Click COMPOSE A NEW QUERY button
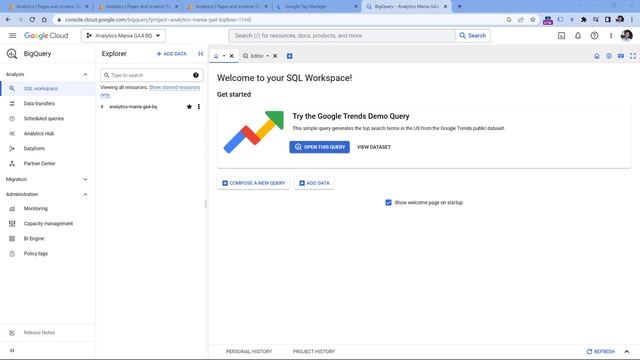This screenshot has width=640, height=360. tap(253, 183)
